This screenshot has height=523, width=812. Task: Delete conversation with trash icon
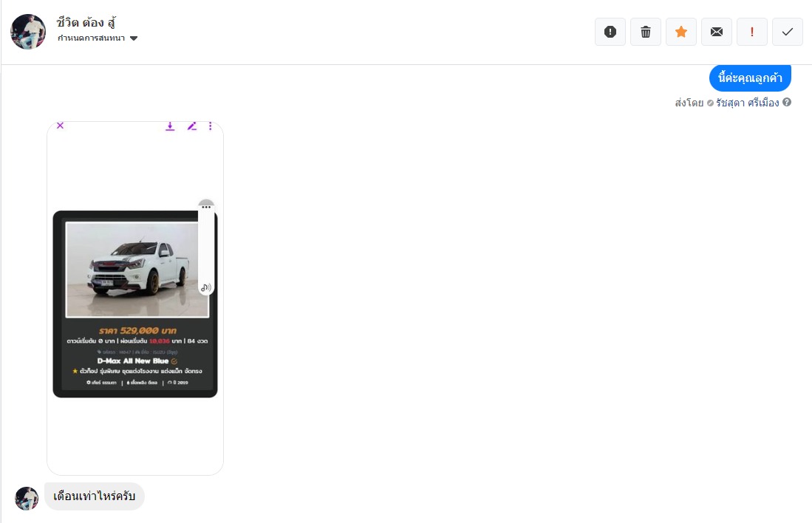pos(646,32)
